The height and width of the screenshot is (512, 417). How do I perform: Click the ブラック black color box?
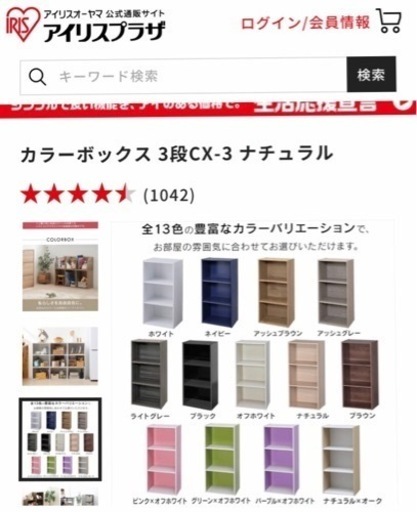[200, 375]
